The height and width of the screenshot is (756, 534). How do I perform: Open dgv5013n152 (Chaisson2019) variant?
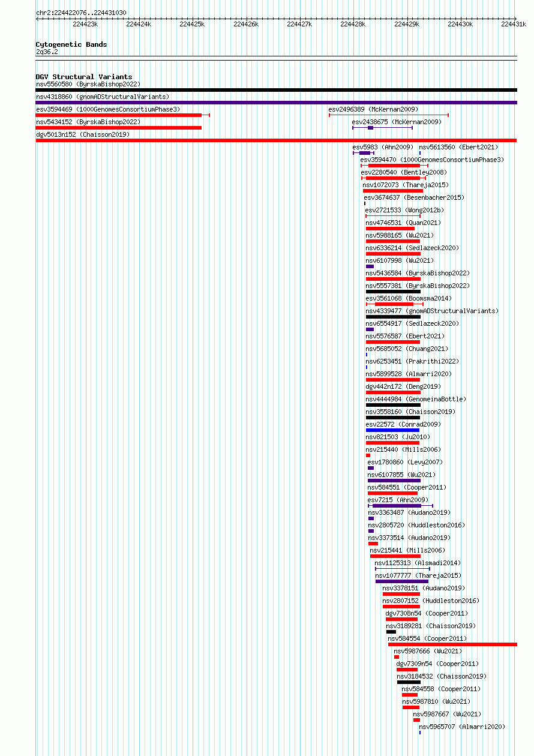[82, 134]
